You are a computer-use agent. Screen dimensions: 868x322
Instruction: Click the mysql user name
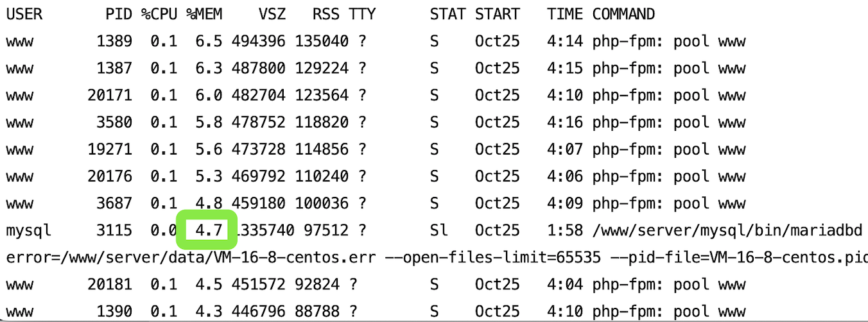point(29,230)
